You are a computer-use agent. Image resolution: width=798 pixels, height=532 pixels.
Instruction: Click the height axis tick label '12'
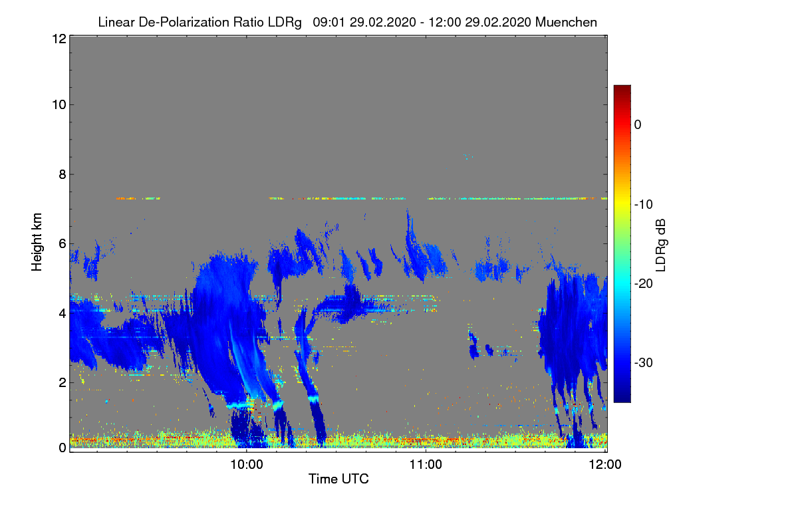[x=59, y=39]
